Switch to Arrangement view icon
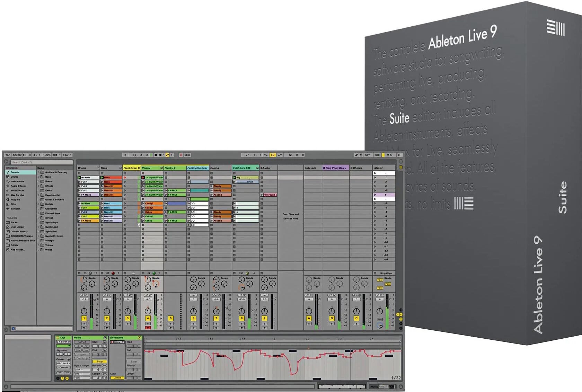 pos(401,161)
